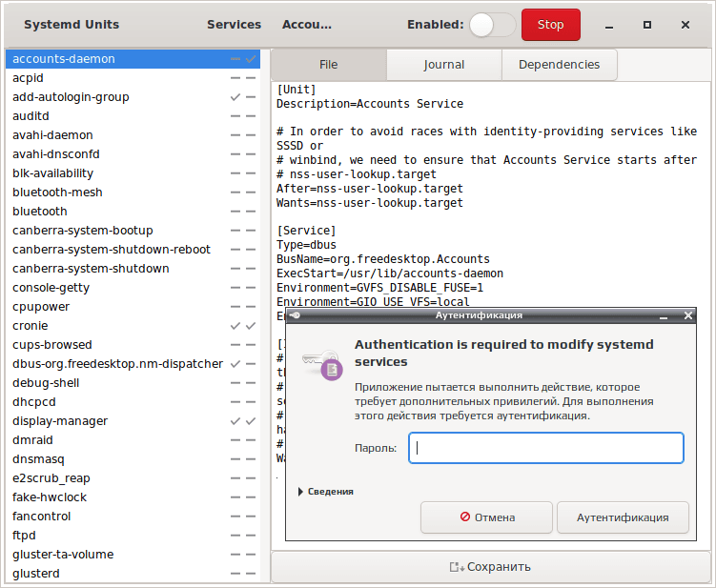Click the pin icon in dialog titlebar
This screenshot has width=716, height=588.
tap(295, 315)
